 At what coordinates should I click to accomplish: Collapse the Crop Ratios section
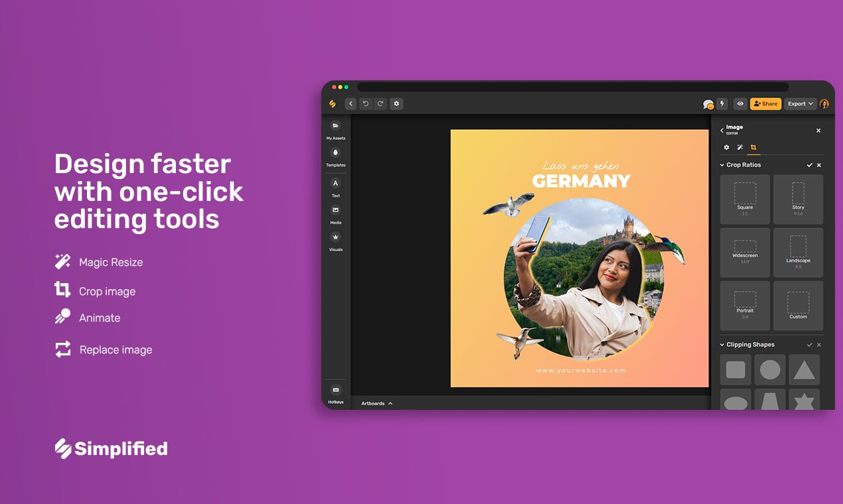pyautogui.click(x=722, y=164)
